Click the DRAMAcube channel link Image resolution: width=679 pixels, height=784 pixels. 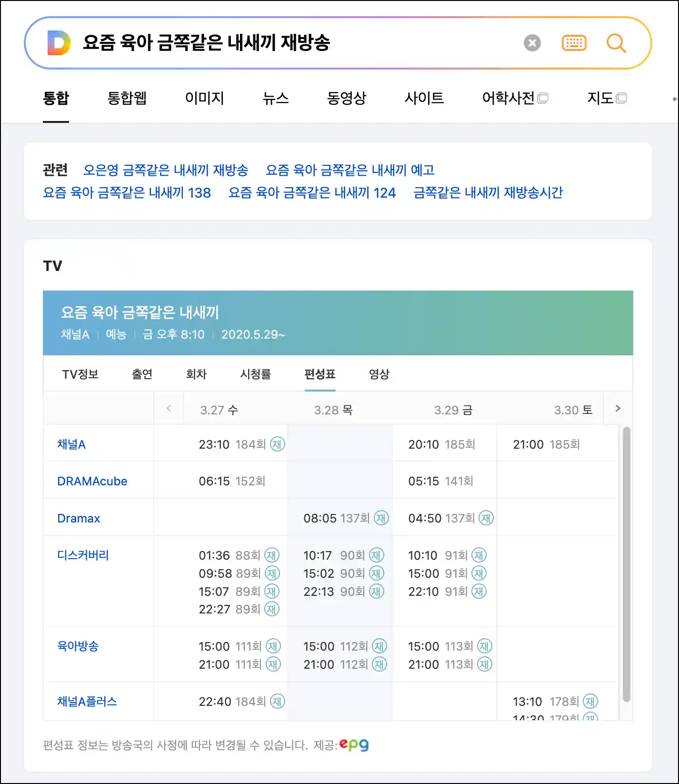[x=92, y=481]
